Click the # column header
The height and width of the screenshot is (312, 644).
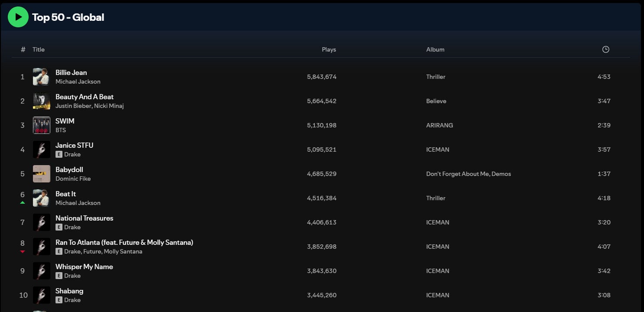coord(23,49)
